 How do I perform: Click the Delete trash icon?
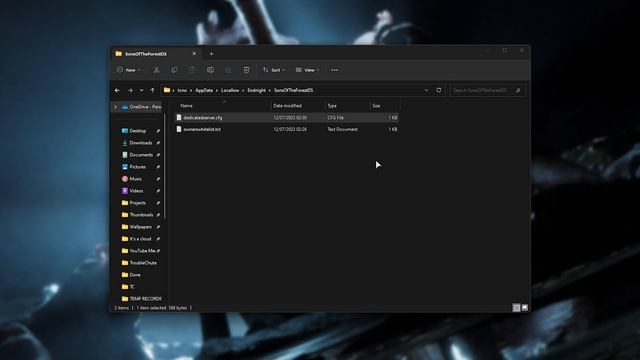coord(246,70)
